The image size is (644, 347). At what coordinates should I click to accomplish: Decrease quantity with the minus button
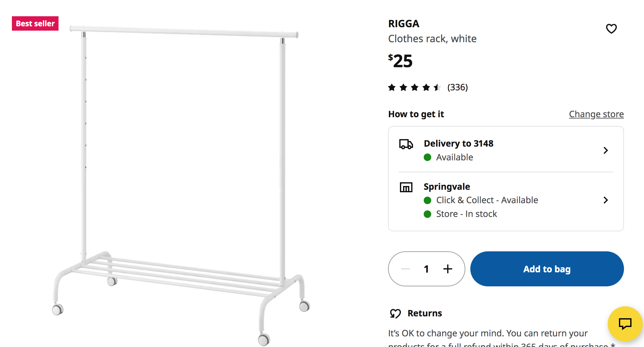(x=406, y=269)
